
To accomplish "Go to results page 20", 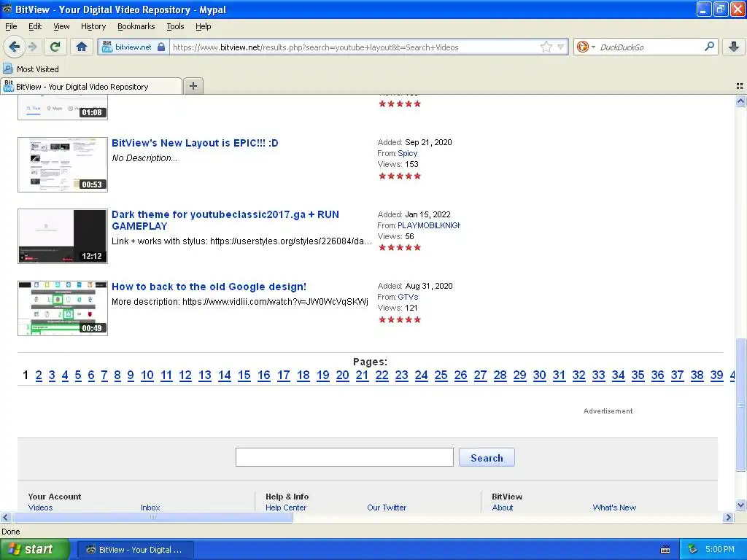I will click(x=343, y=376).
